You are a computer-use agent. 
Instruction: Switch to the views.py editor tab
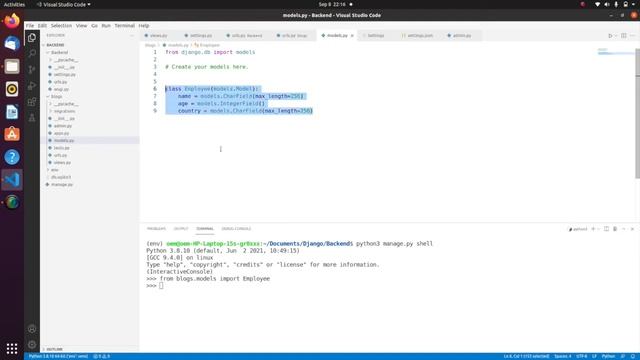pos(158,36)
